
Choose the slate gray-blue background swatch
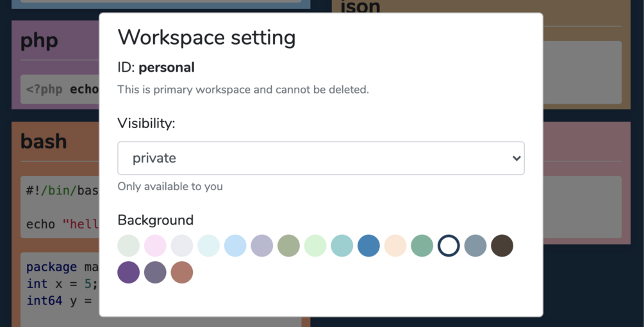tap(475, 246)
